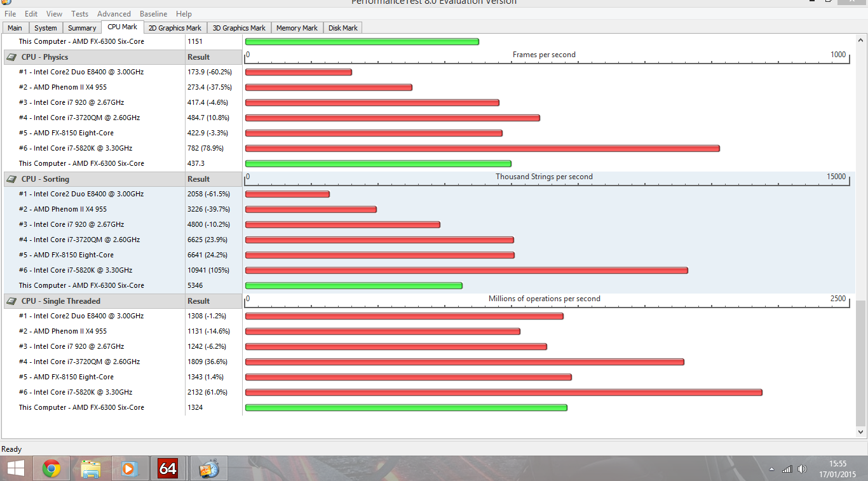Click the vertical scrollbar up arrow
The height and width of the screenshot is (481, 868).
point(861,39)
